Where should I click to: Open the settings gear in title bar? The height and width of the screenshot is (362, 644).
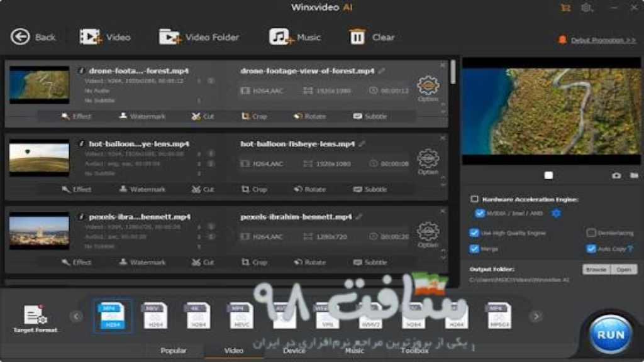[587, 8]
